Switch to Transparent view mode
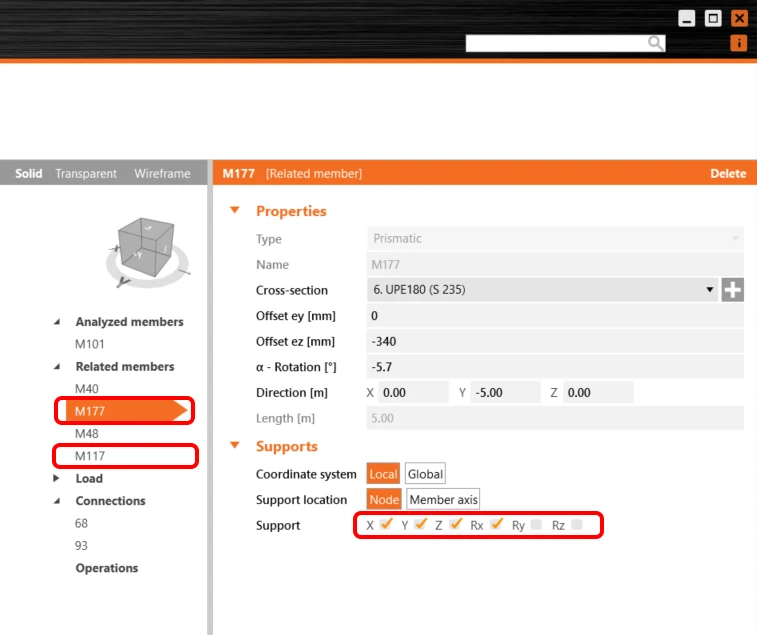This screenshot has height=635, width=757. tap(86, 173)
